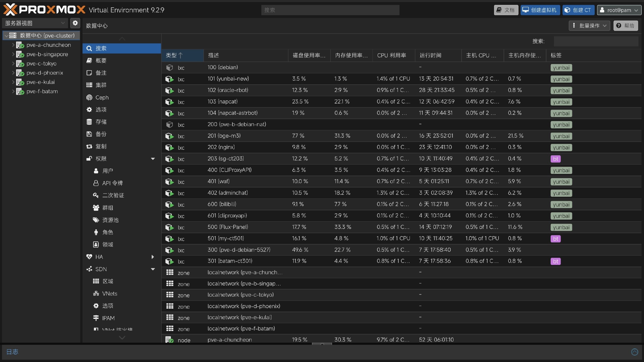Click the 创建虚拟机 button

click(x=540, y=10)
